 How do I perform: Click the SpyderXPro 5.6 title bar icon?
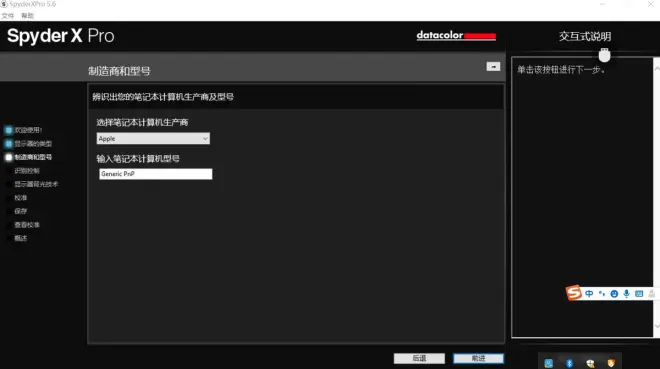point(4,4)
